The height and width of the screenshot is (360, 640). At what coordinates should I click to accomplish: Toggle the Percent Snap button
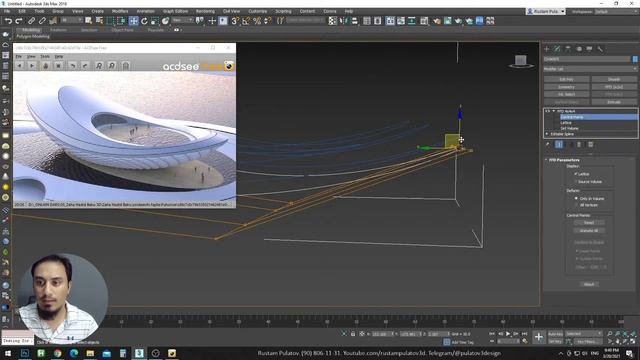[x=257, y=20]
